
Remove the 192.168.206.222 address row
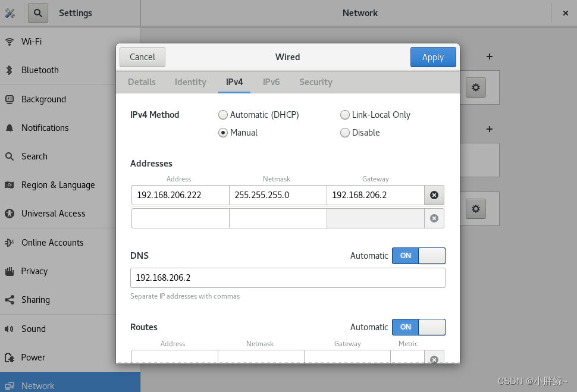[434, 195]
